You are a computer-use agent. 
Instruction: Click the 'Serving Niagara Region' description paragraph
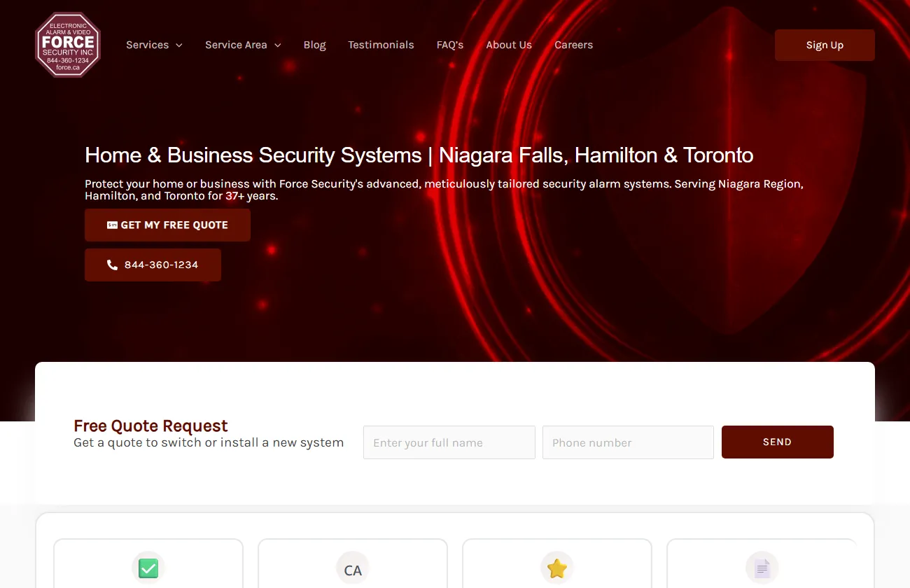[444, 190]
